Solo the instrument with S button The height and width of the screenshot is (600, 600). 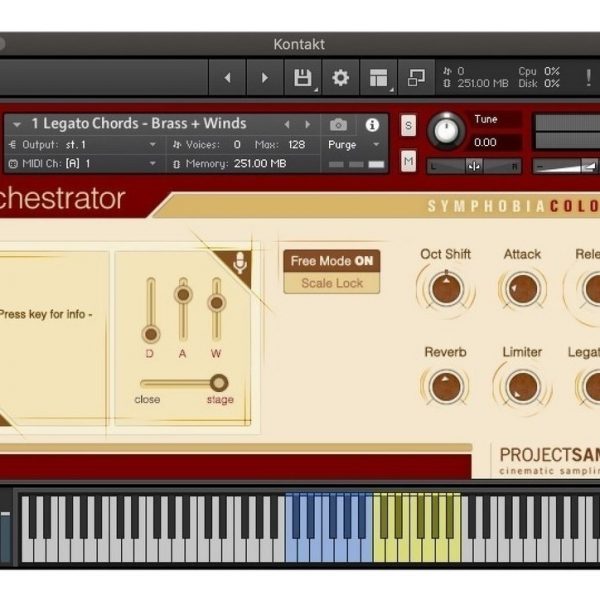408,125
